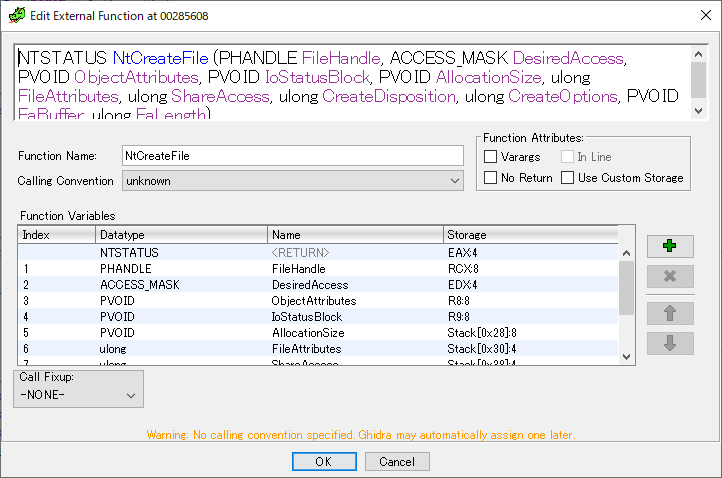Enable the Varargs checkbox
This screenshot has height=478, width=722.
click(490, 157)
